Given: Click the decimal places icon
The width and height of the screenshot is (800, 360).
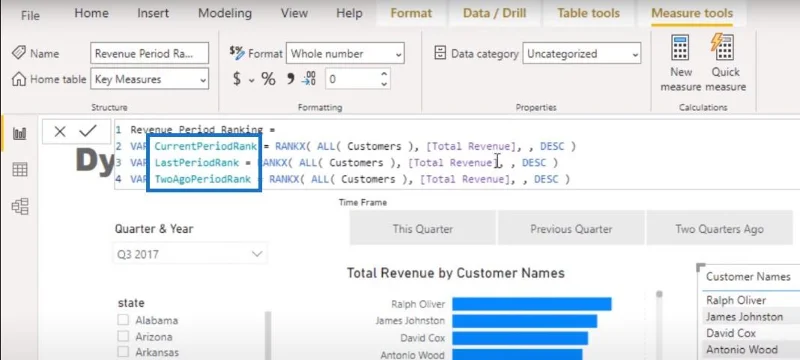Looking at the screenshot, I should coord(309,79).
